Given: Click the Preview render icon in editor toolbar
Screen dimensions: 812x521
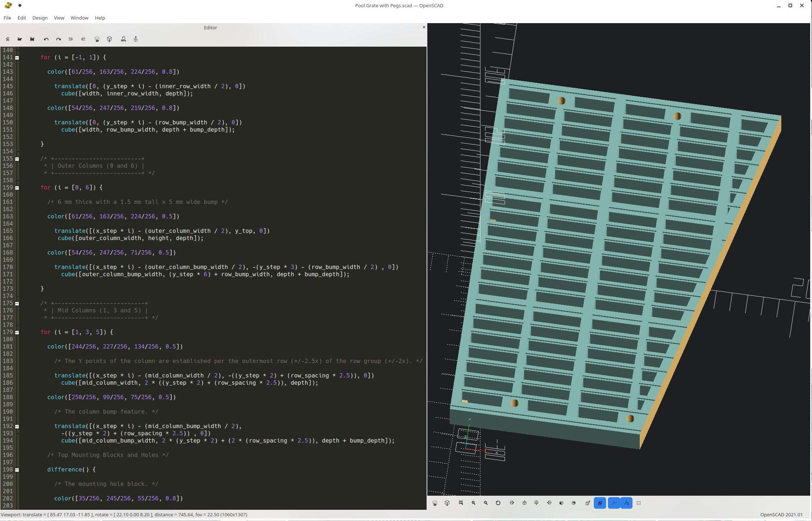Looking at the screenshot, I should tap(97, 39).
